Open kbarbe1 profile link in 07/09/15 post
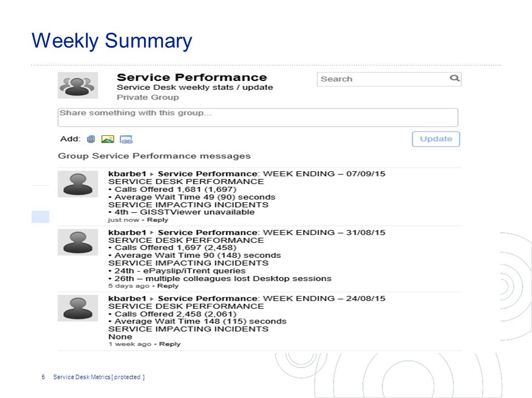Viewport: 532px width, 398px height. pyautogui.click(x=127, y=174)
